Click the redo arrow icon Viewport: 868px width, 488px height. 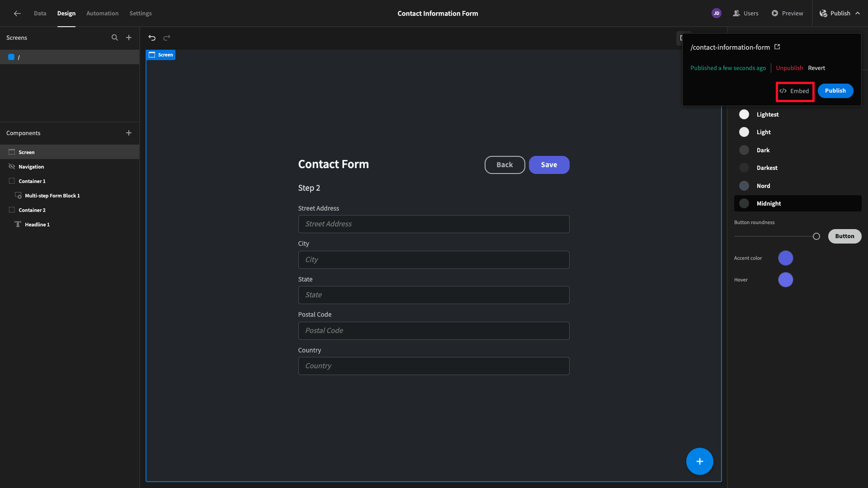(x=167, y=38)
